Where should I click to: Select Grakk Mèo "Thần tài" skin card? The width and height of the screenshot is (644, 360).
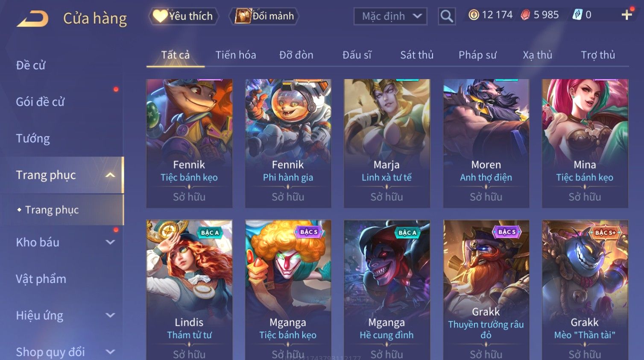click(585, 290)
